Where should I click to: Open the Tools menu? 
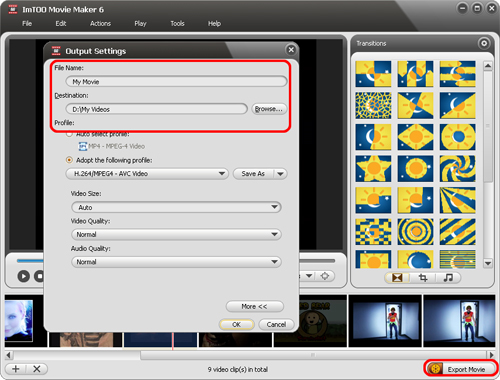(177, 23)
